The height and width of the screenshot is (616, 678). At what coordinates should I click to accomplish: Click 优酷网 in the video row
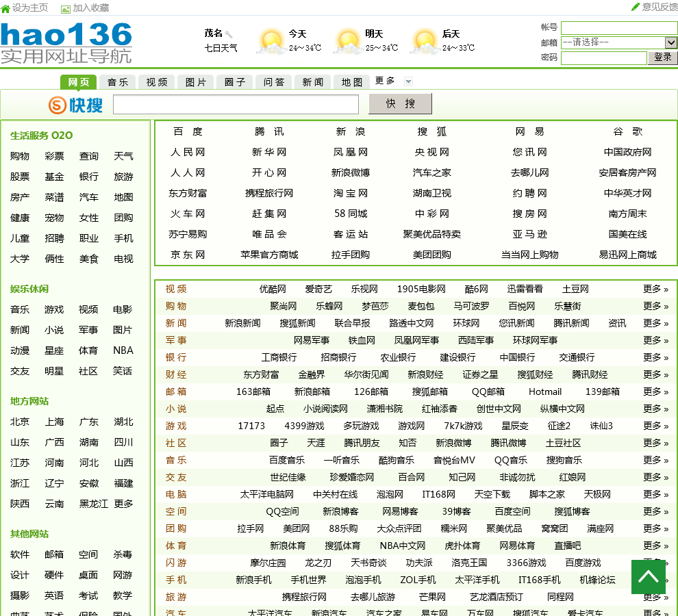point(273,289)
